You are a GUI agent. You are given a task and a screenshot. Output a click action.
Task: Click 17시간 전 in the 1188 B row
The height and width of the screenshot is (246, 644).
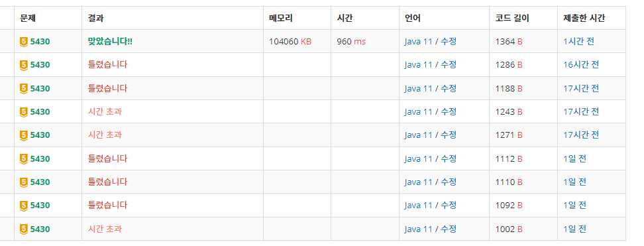pyautogui.click(x=581, y=88)
